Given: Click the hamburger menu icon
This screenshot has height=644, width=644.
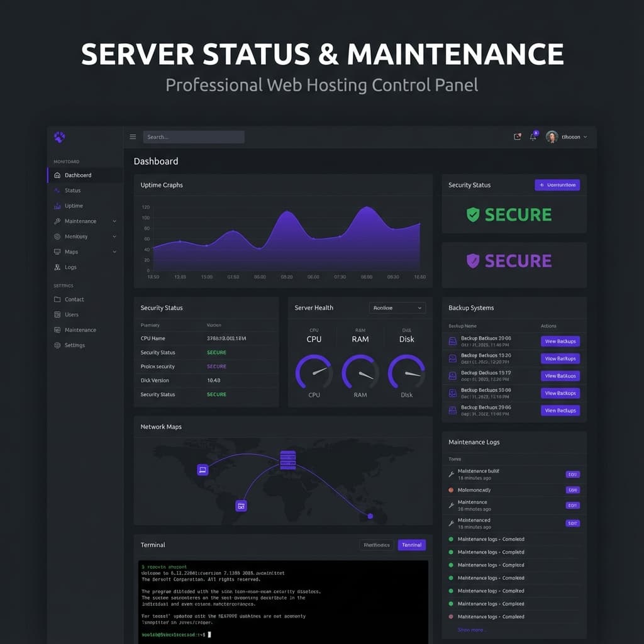Looking at the screenshot, I should [133, 136].
